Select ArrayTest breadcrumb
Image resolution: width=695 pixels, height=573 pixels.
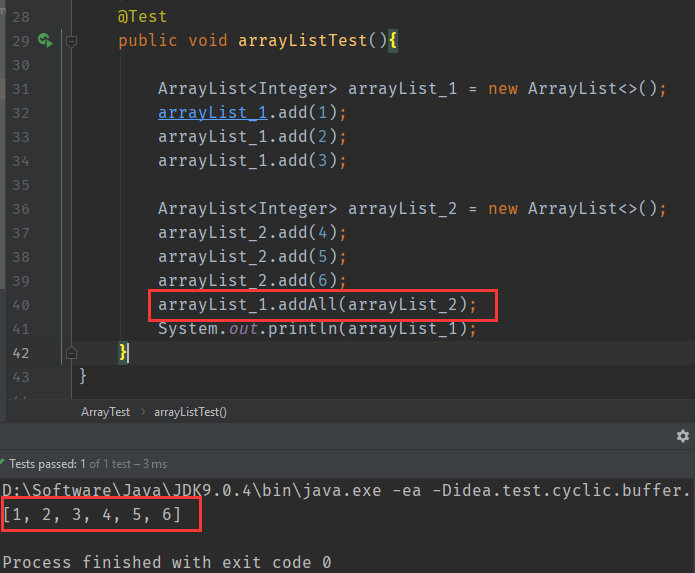tap(105, 412)
